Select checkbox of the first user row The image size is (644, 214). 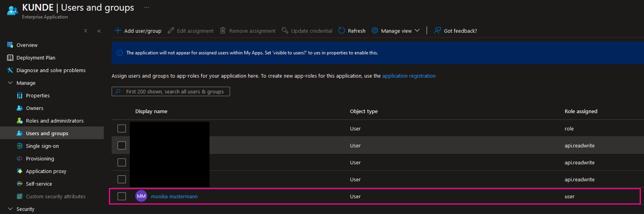(x=122, y=128)
